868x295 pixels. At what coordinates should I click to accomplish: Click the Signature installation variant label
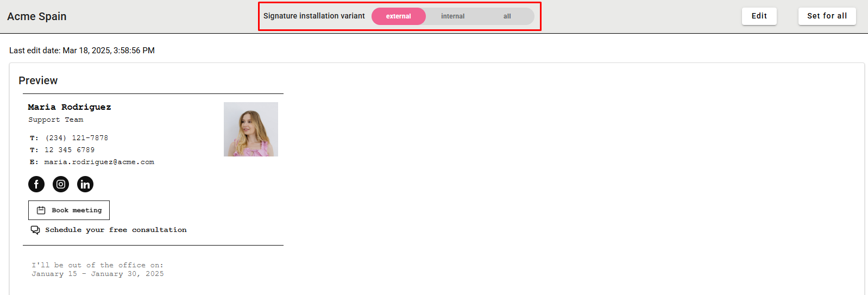click(314, 16)
